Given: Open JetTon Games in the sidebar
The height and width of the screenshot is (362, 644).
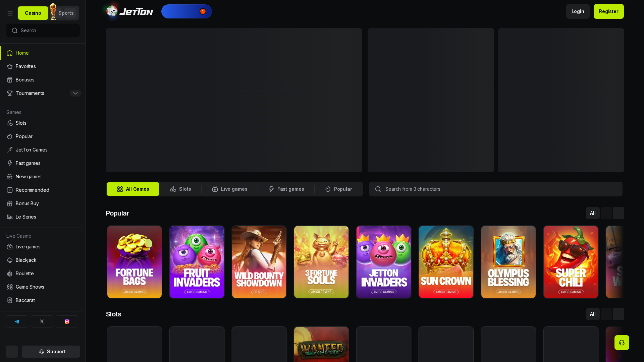Looking at the screenshot, I should click(42, 150).
